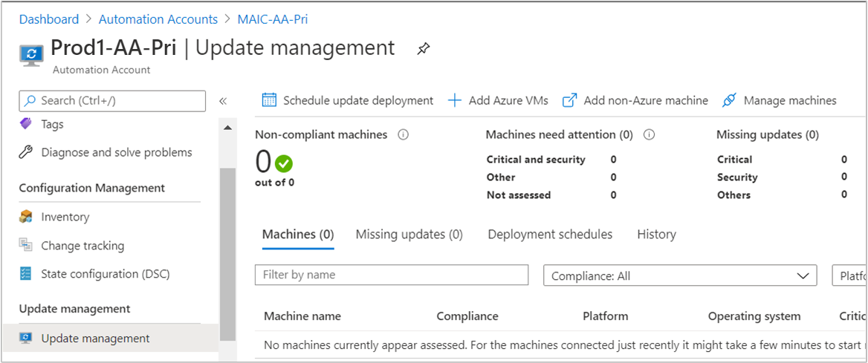Viewport: 868px width, 363px height.
Task: Click the Filter by name field
Action: tap(392, 275)
